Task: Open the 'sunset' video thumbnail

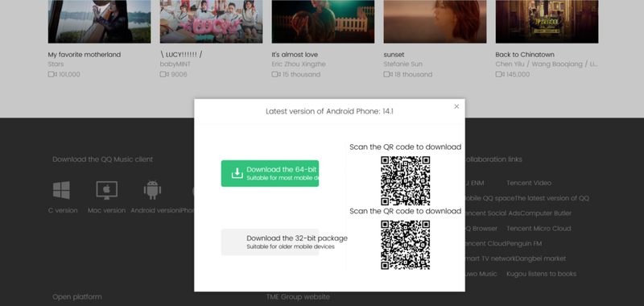Action: click(x=435, y=22)
